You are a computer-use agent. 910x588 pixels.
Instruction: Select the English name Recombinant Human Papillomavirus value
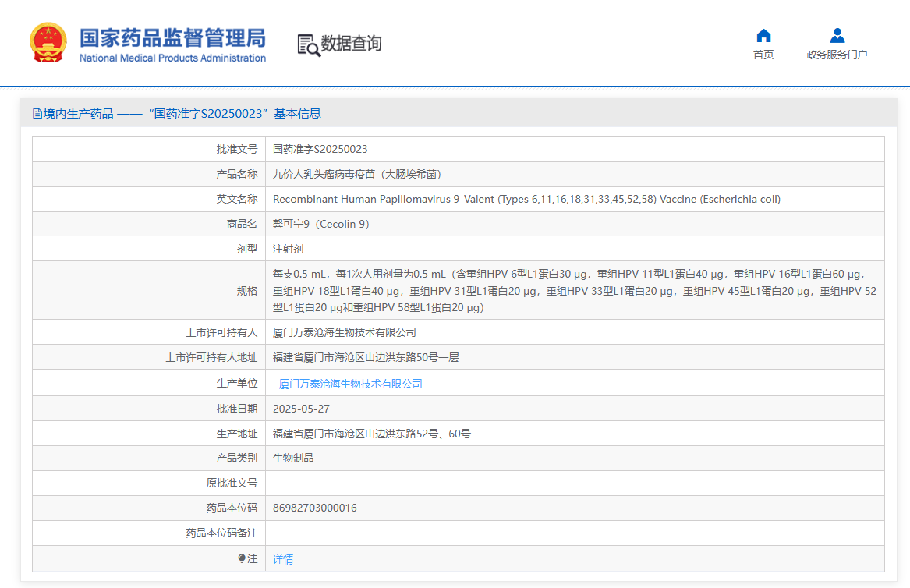[x=526, y=199]
